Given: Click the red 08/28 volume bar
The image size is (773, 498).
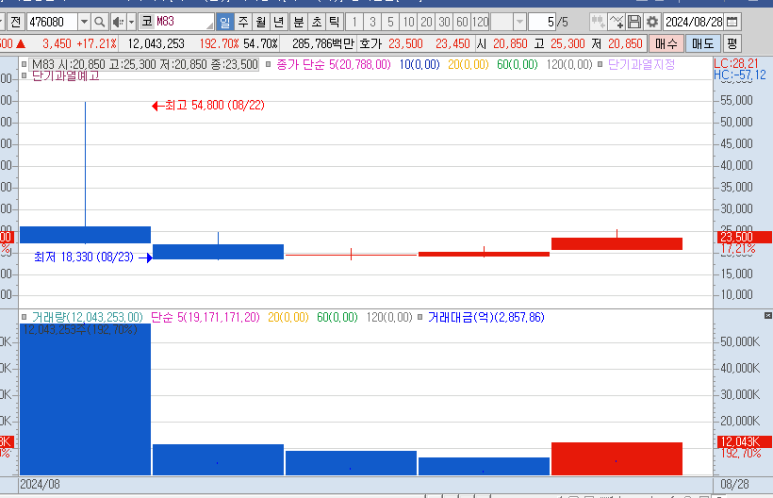Looking at the screenshot, I should point(616,458).
